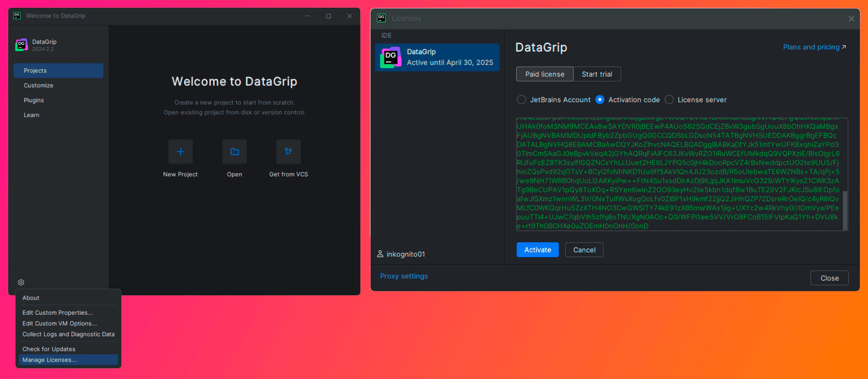
Task: Switch to the Paid license tab
Action: point(544,74)
